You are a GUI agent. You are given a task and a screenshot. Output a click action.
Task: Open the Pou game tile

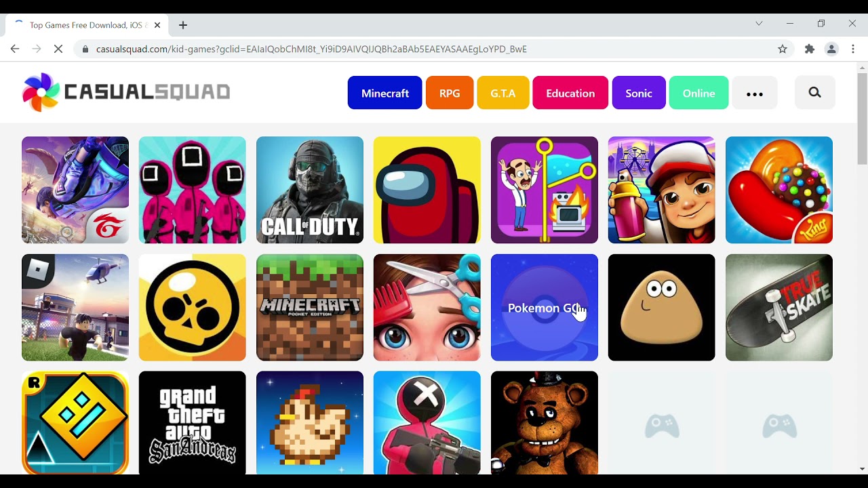point(662,307)
